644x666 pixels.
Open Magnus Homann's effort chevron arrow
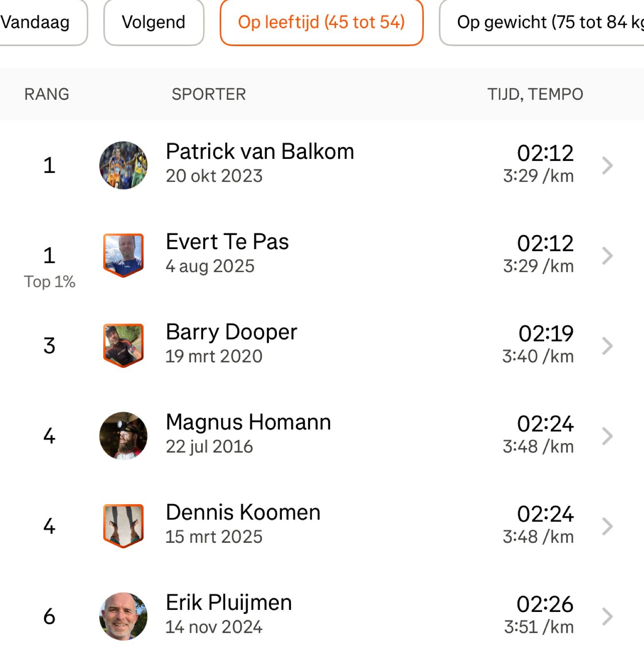pyautogui.click(x=608, y=436)
